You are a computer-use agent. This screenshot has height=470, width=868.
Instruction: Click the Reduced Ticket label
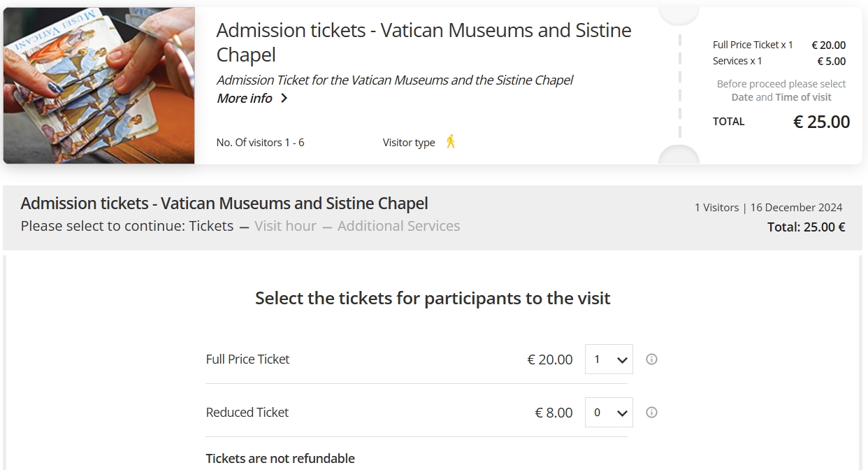coord(247,413)
